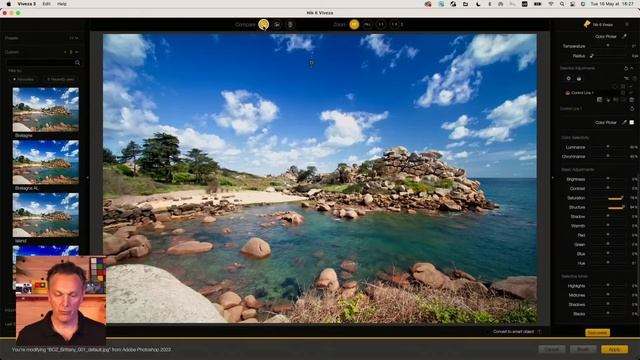Viewport: 640px width, 360px height.
Task: Adjust the Temperature slider
Action: [x=608, y=46]
